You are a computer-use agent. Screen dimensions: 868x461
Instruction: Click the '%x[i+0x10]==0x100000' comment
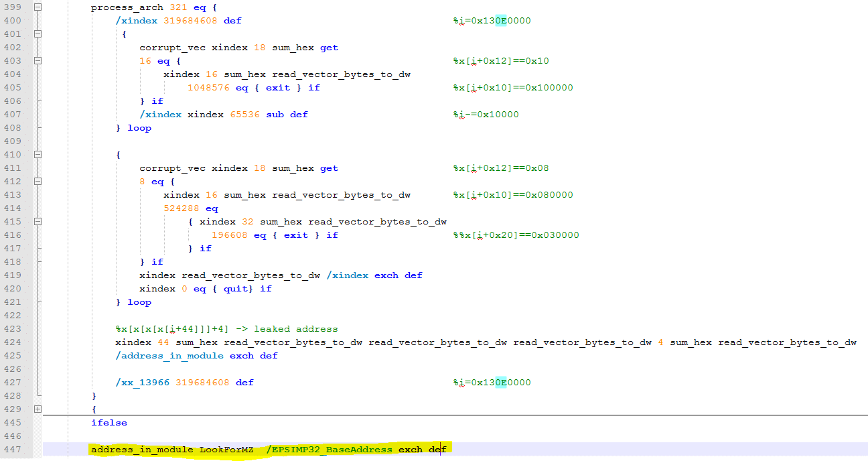pyautogui.click(x=513, y=88)
